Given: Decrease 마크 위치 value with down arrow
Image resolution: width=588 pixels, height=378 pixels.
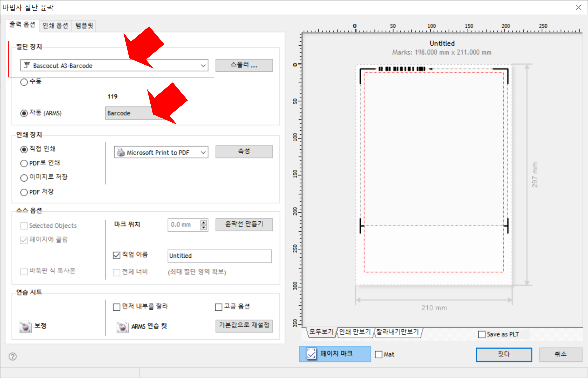Looking at the screenshot, I should point(204,228).
